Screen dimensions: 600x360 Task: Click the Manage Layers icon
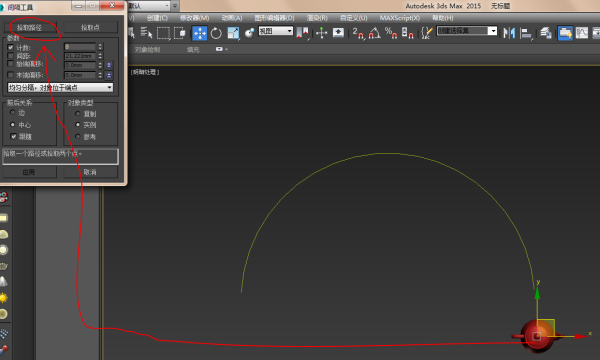point(546,33)
